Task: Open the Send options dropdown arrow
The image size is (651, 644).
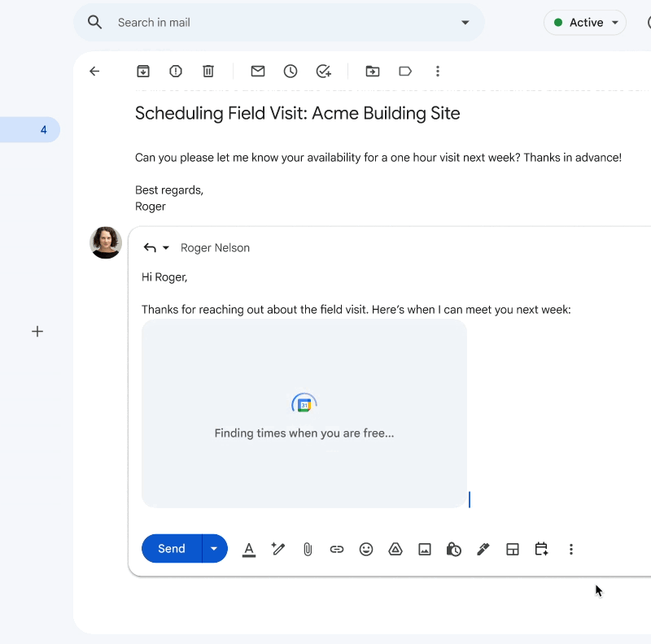Action: 213,549
